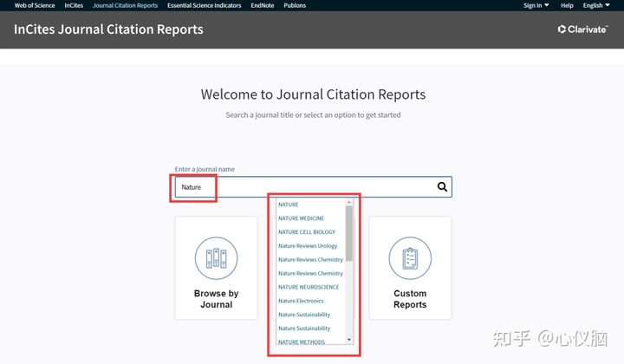Select NATURE CELL BIOLOGY suggestion
Image resolution: width=624 pixels, height=364 pixels.
click(307, 232)
